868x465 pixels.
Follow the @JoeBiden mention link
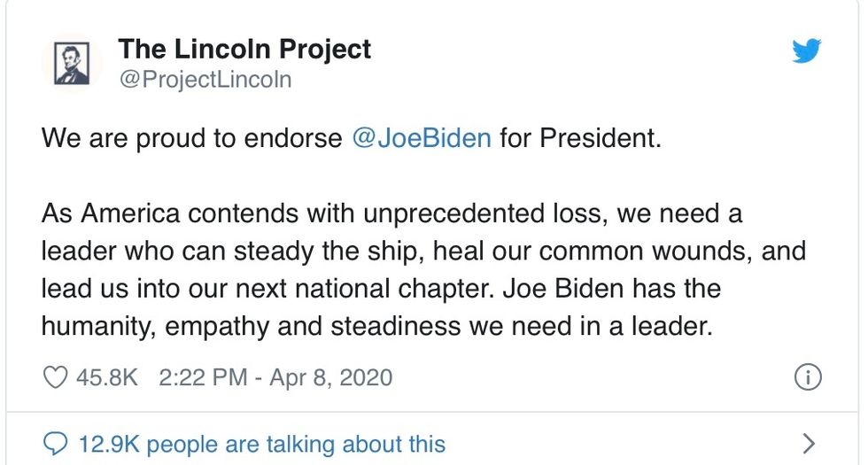[422, 139]
